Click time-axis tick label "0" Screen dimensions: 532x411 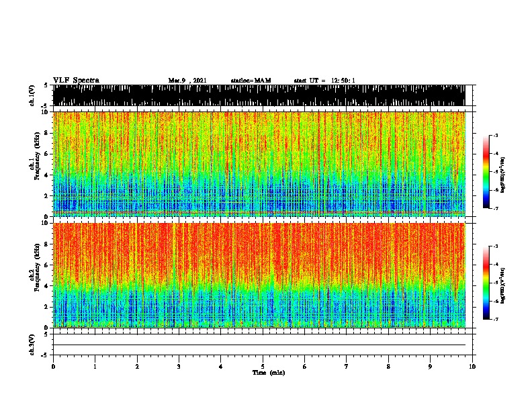53,367
